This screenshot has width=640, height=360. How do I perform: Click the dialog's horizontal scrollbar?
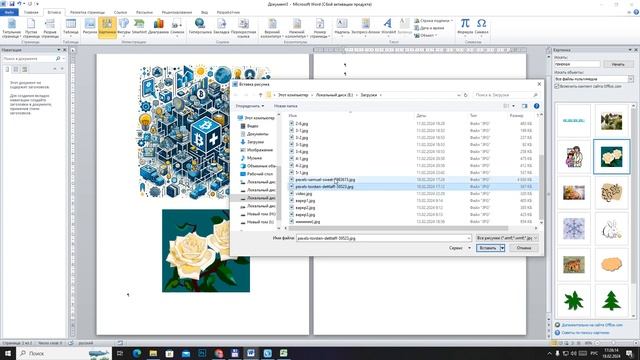click(x=398, y=228)
